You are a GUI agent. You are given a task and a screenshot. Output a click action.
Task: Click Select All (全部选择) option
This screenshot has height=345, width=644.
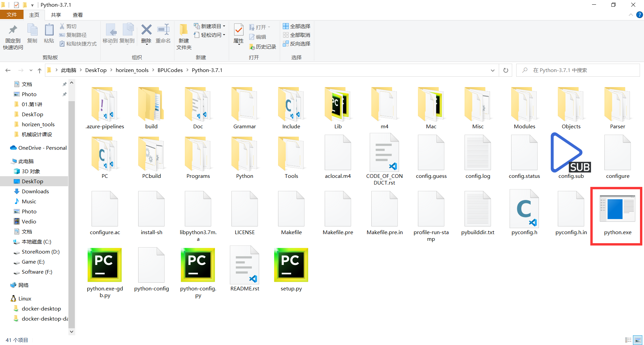(297, 26)
